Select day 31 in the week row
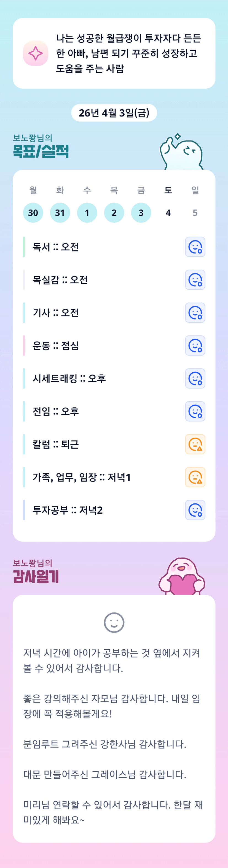The width and height of the screenshot is (228, 868). click(60, 213)
